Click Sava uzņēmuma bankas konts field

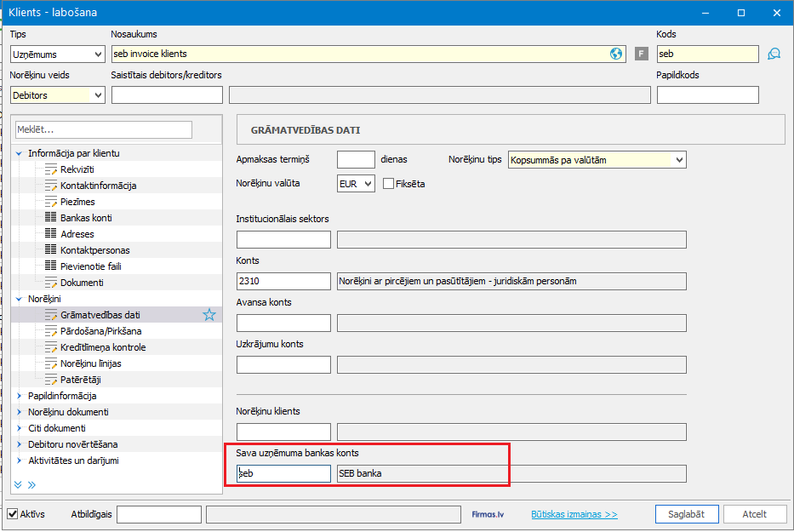tap(283, 474)
